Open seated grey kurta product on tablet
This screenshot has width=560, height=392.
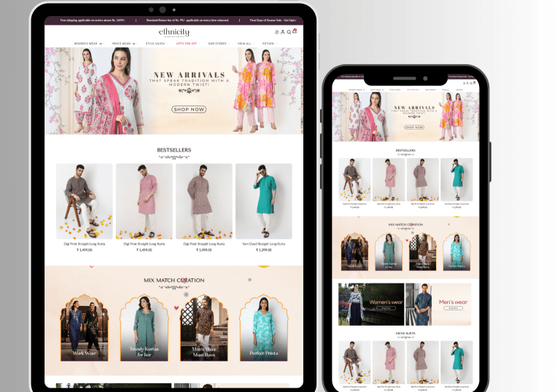[x=85, y=201]
